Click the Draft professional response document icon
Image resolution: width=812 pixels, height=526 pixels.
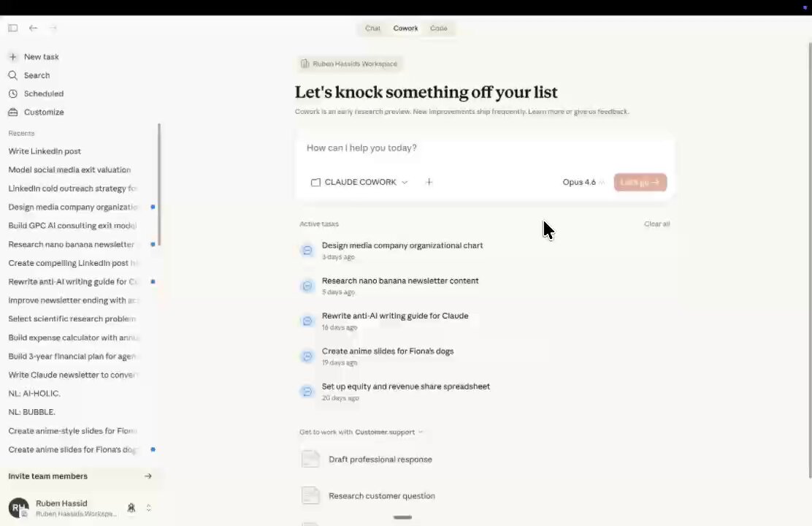(310, 459)
